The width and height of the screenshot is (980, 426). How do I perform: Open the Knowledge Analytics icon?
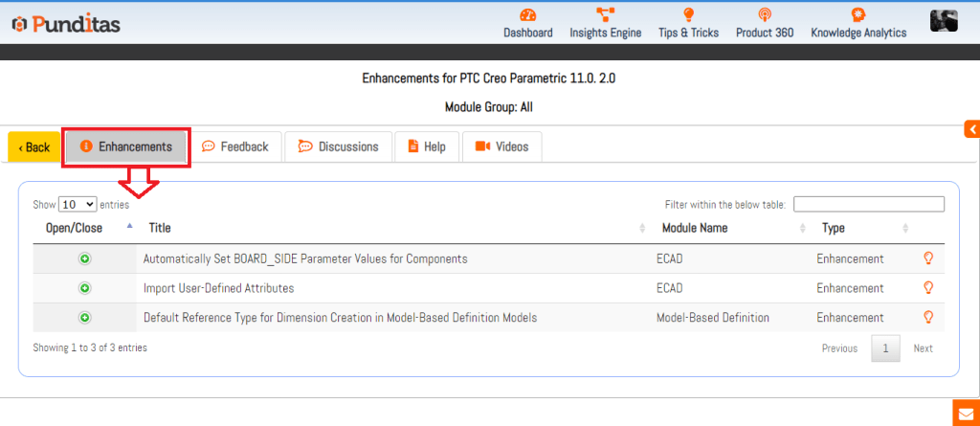(x=858, y=15)
